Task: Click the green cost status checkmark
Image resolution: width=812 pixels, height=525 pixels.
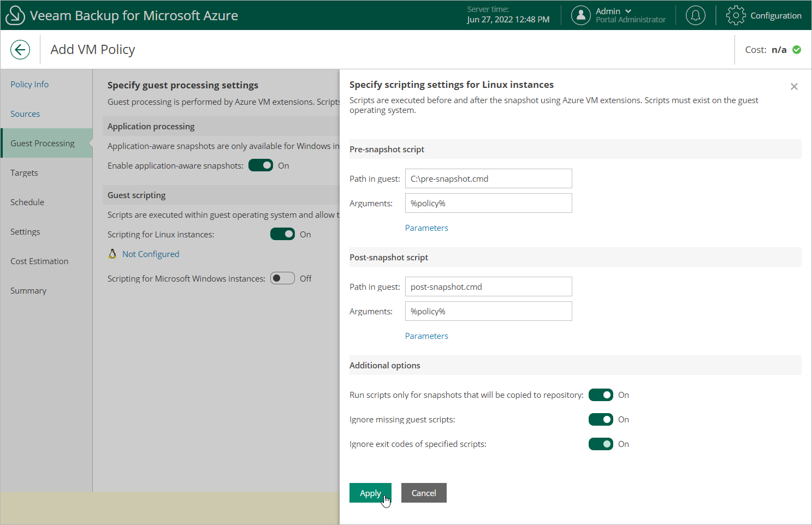Action: pos(797,50)
